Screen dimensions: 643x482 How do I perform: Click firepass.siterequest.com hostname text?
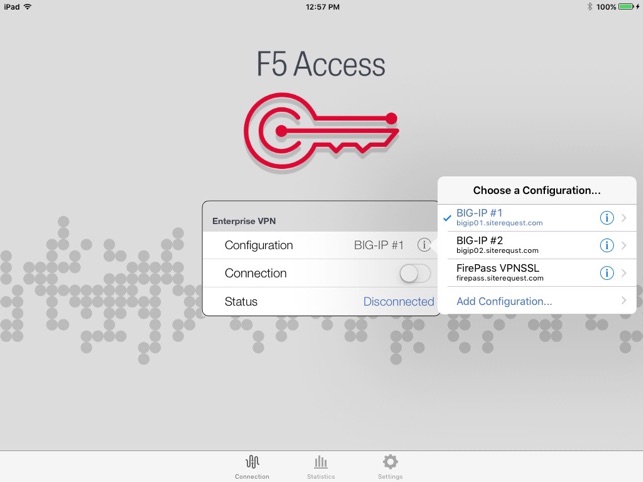(500, 278)
